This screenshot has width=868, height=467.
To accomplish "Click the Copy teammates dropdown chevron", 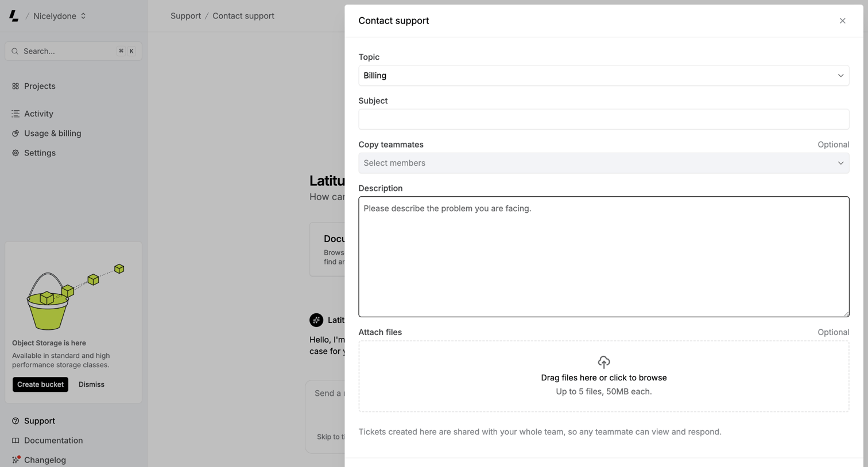I will (840, 163).
